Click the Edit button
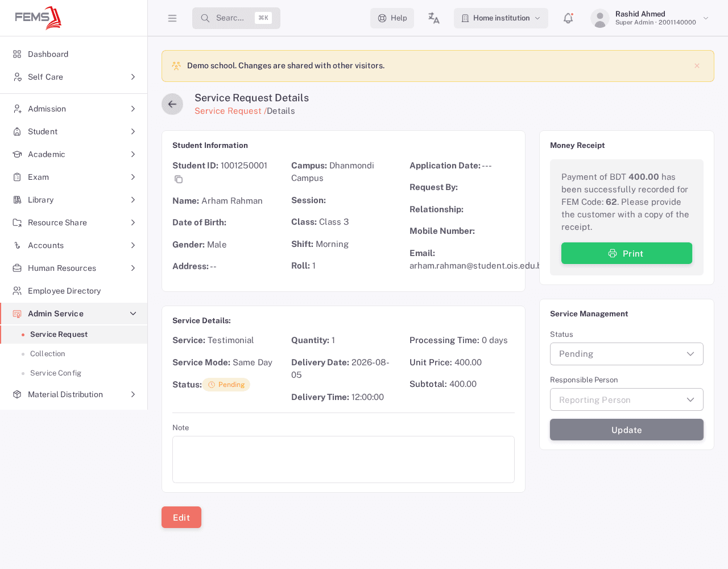728x569 pixels. tap(181, 517)
